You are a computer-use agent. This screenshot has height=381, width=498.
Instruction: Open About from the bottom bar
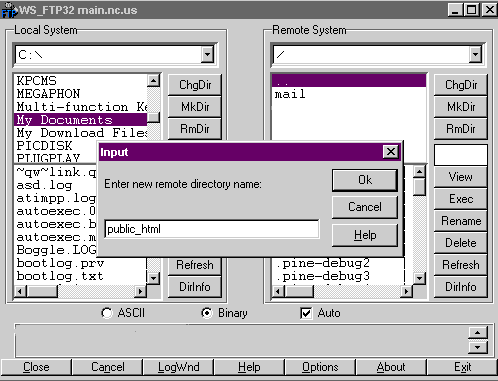coord(391,367)
